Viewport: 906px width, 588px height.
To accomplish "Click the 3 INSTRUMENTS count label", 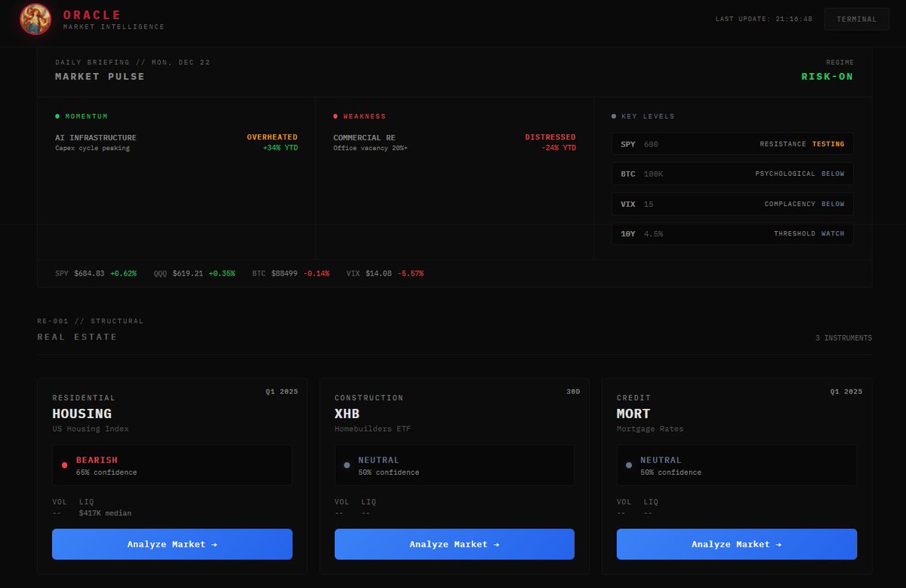I will coord(843,338).
